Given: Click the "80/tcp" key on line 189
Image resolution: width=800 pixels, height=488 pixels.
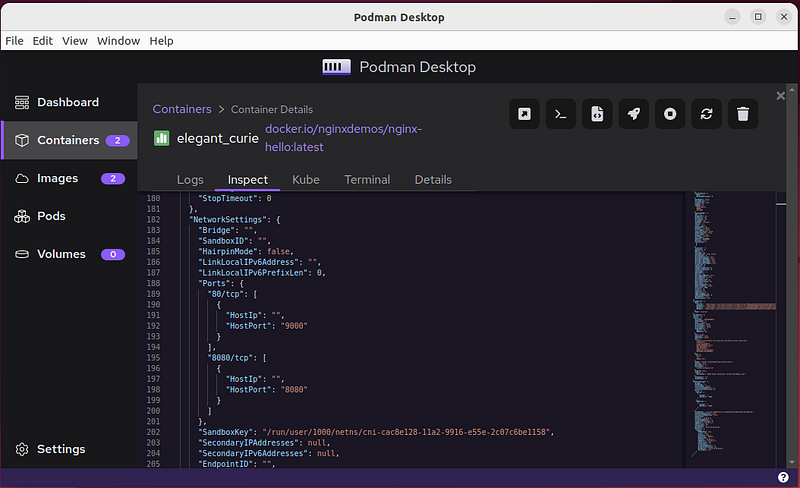Looking at the screenshot, I should pyautogui.click(x=227, y=294).
